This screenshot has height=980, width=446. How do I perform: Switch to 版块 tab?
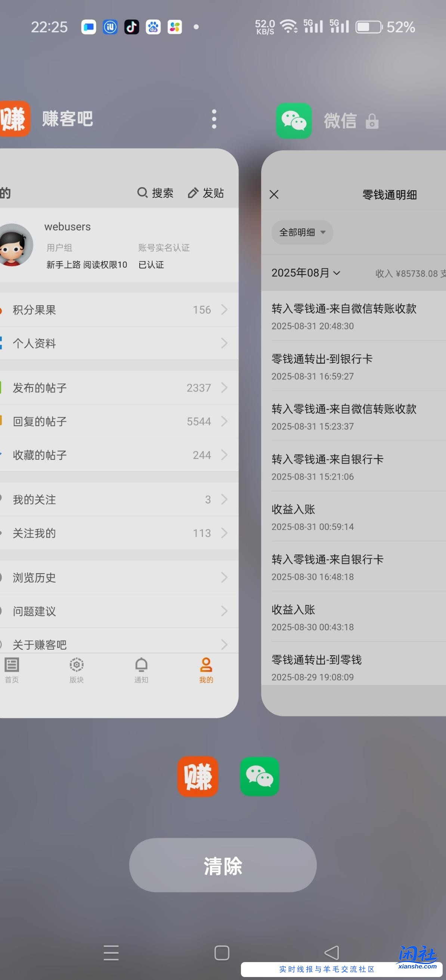pos(77,670)
